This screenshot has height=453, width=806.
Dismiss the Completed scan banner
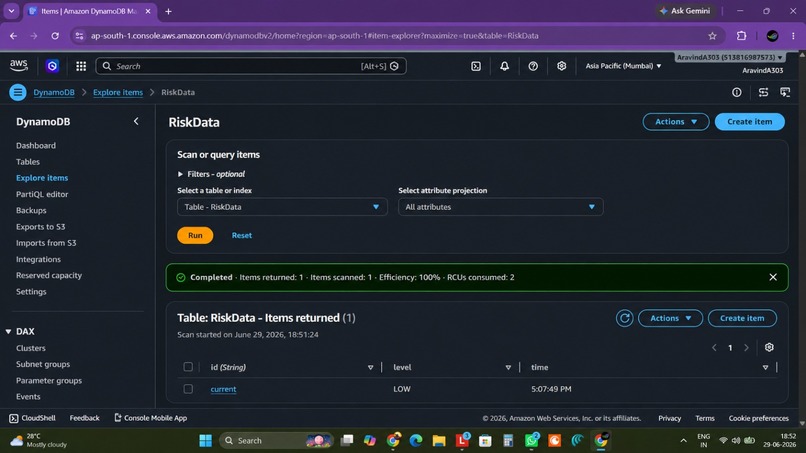point(773,277)
